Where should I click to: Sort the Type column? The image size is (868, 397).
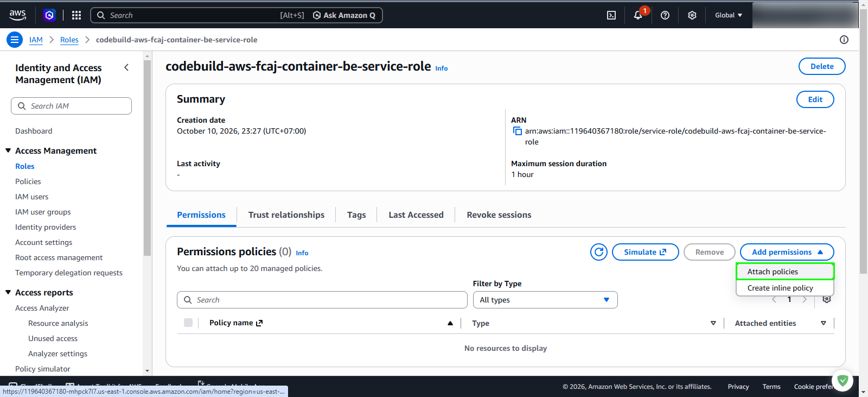click(x=713, y=323)
